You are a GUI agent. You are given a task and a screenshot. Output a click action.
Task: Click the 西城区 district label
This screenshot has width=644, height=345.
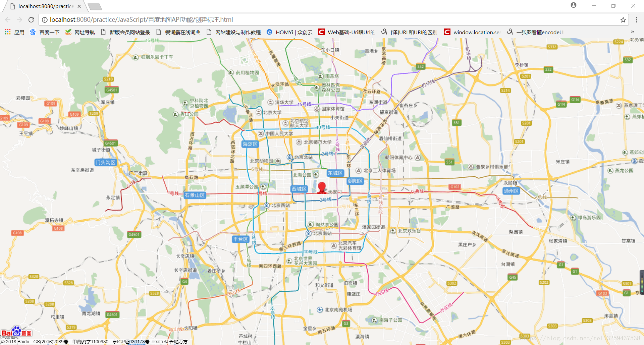click(x=299, y=189)
